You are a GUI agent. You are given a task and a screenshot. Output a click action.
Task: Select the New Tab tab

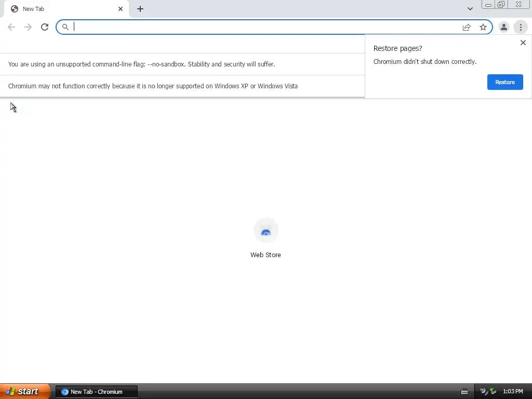click(x=66, y=9)
